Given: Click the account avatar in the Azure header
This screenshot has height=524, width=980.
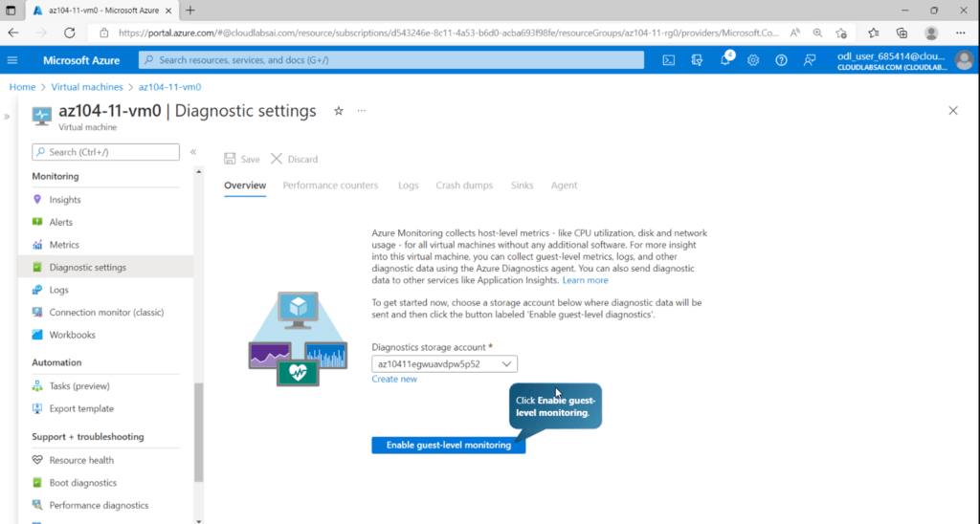Looking at the screenshot, I should tap(965, 60).
